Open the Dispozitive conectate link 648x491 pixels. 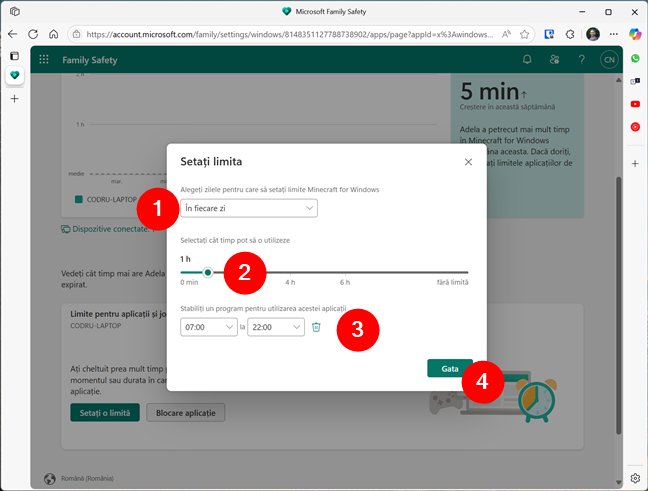coord(110,229)
